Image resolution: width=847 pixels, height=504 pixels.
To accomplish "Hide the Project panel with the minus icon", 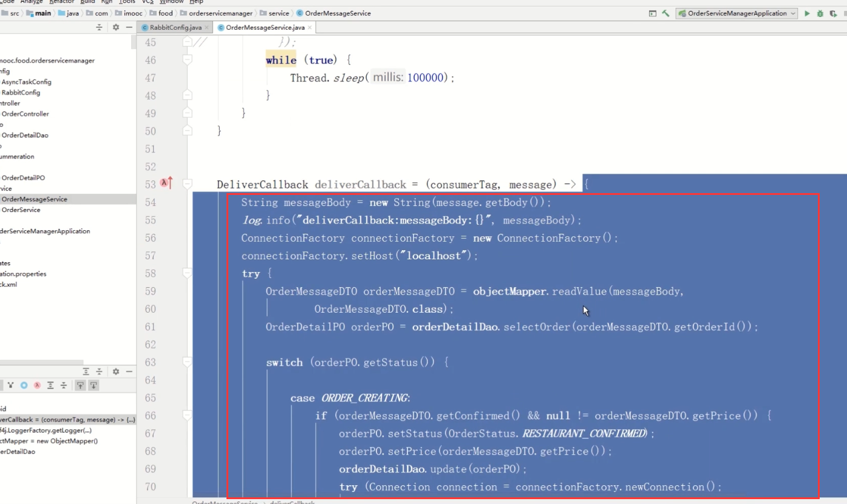I will [x=129, y=27].
